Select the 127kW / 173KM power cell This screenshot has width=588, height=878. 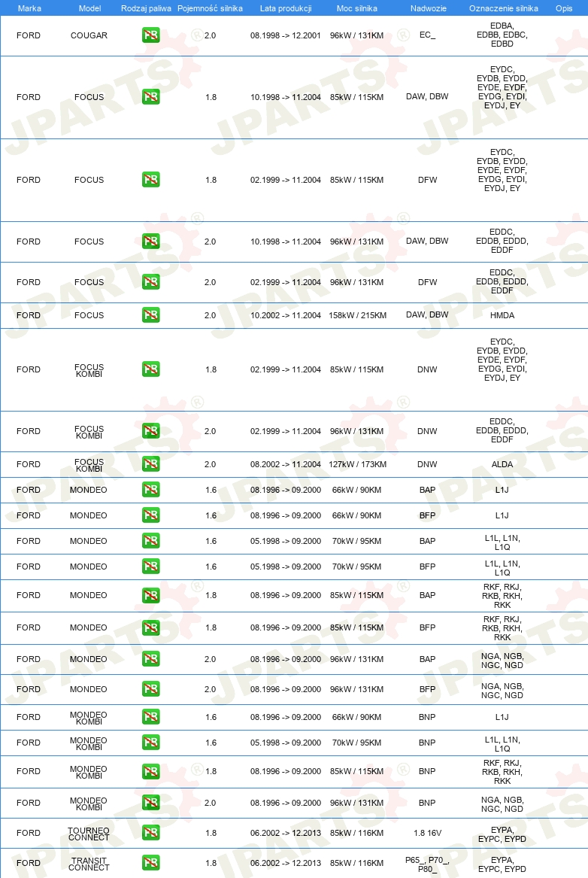(x=357, y=464)
